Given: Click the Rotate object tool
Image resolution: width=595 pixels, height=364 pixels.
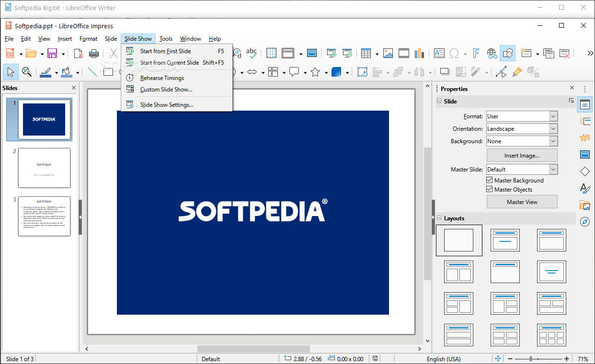Looking at the screenshot, I should pyautogui.click(x=363, y=72).
